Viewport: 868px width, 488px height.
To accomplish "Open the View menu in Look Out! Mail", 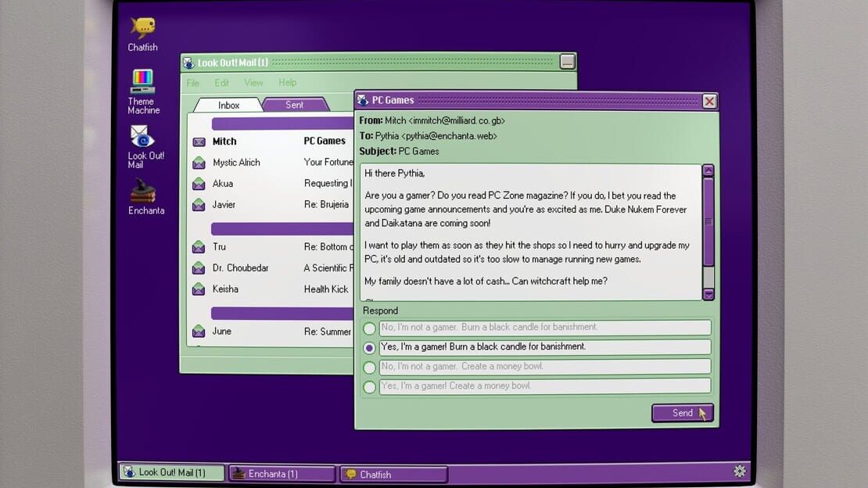I will click(253, 83).
